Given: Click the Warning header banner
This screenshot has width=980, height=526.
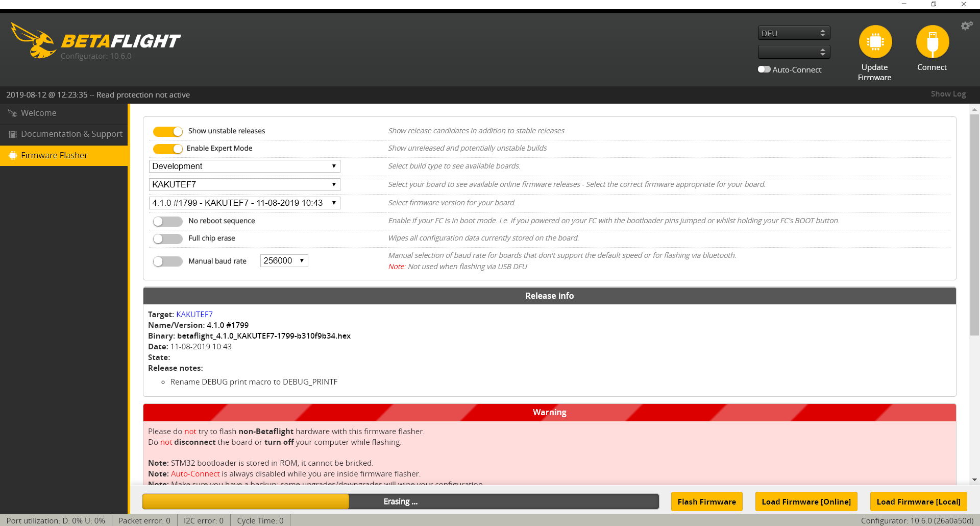Looking at the screenshot, I should [x=549, y=413].
